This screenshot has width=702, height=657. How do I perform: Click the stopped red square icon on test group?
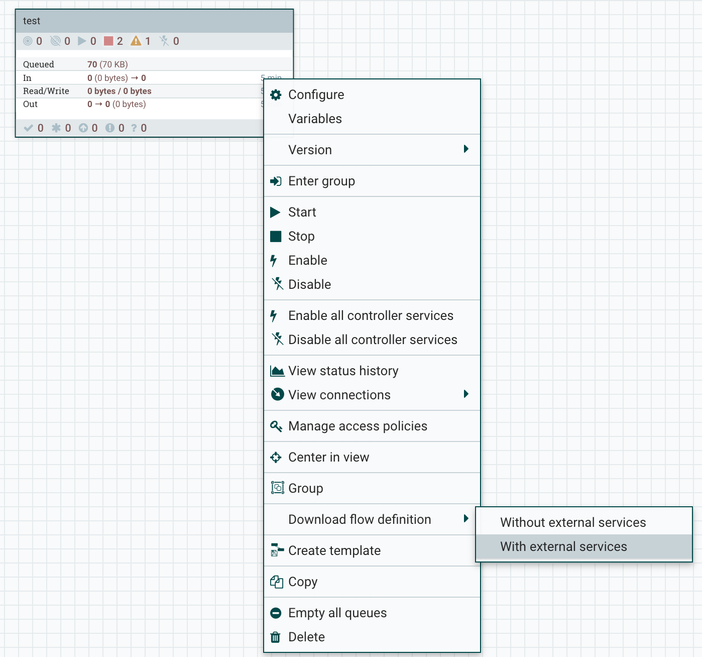[x=108, y=41]
